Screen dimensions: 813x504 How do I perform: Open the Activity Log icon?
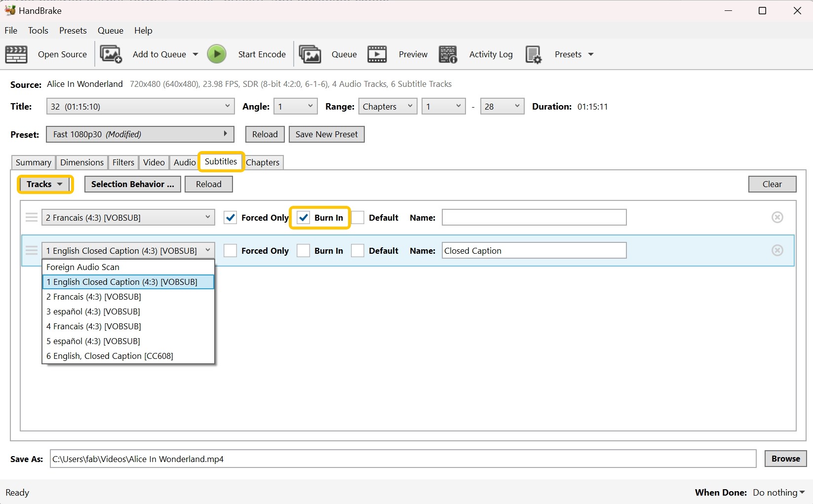point(448,54)
